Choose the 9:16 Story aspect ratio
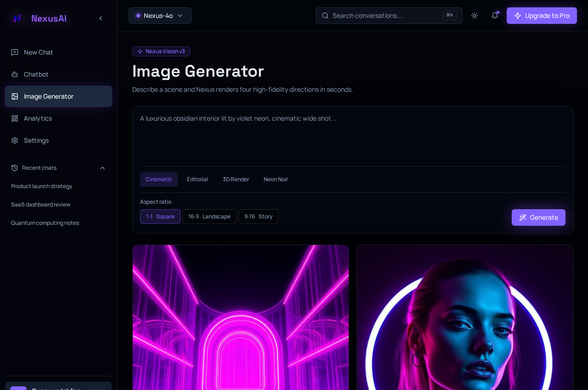 (x=258, y=217)
